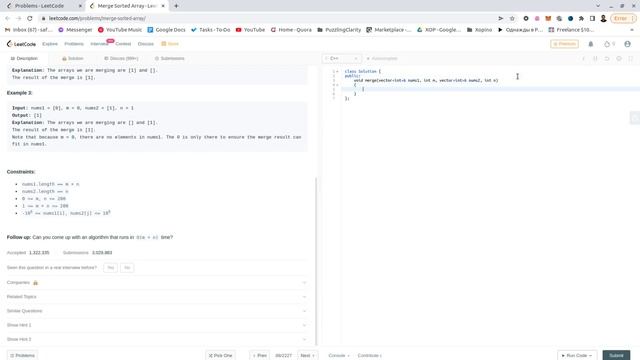Switch to the Description tab
This screenshot has width=640, height=360.
[24, 58]
